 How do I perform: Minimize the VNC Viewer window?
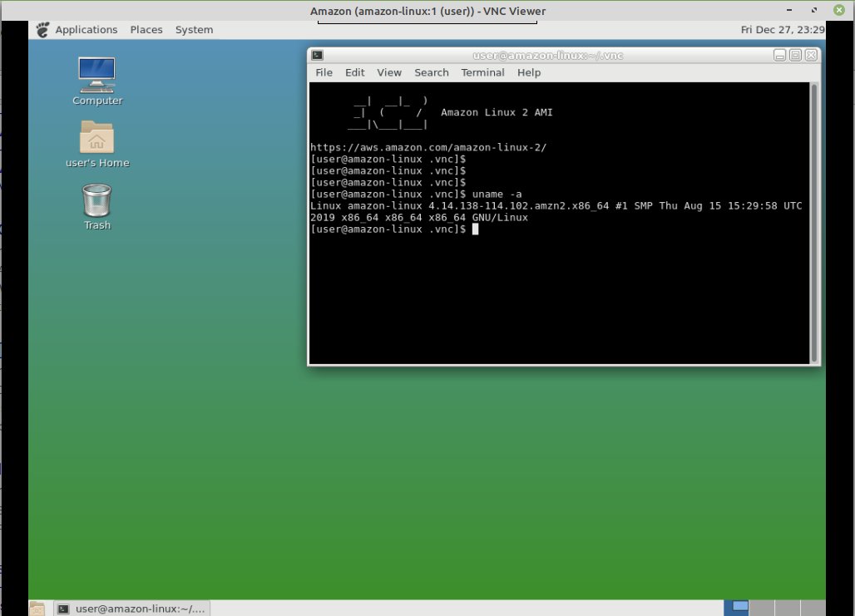click(x=789, y=10)
